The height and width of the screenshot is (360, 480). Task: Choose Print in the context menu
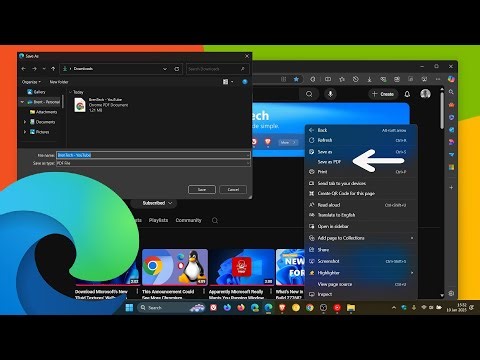[362, 172]
